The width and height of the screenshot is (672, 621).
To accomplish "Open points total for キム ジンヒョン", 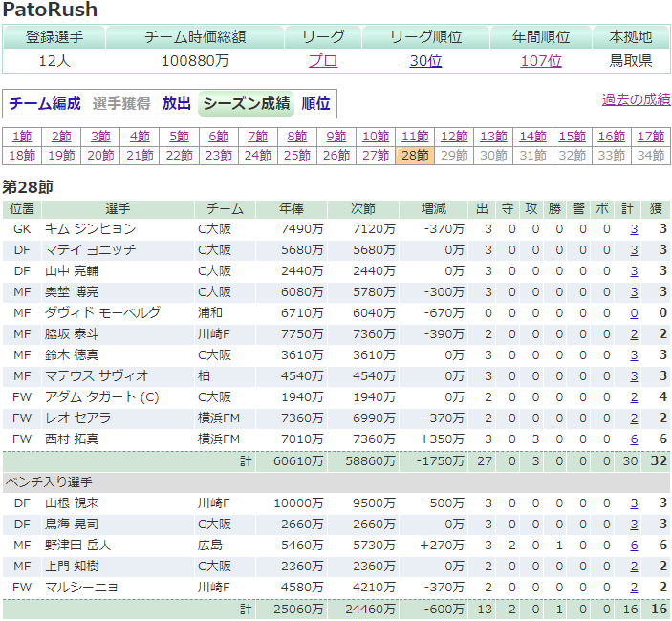I will pos(634,229).
